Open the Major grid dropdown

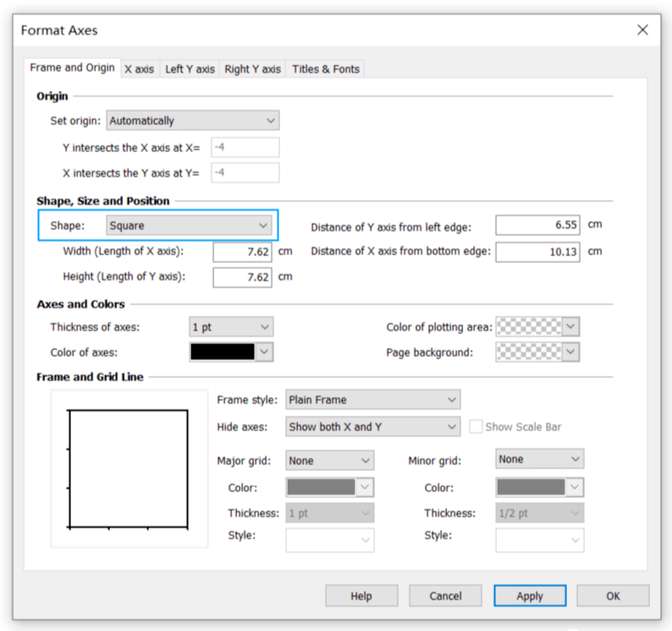[x=329, y=461]
